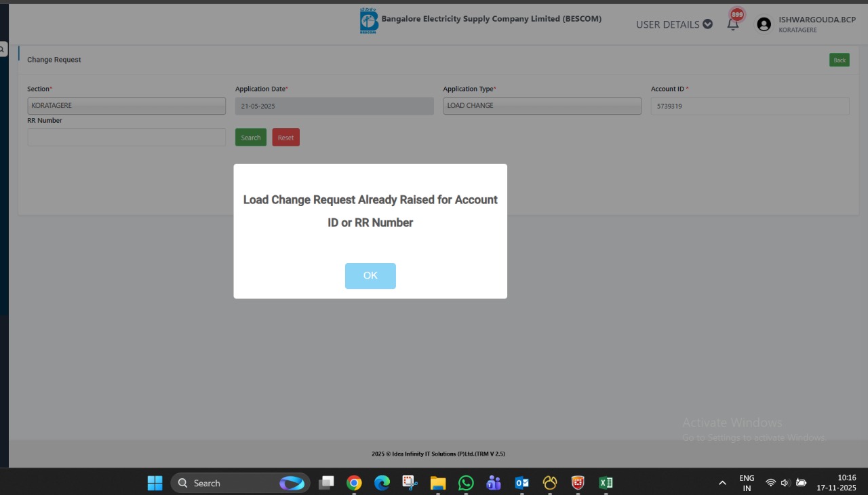The height and width of the screenshot is (495, 868).
Task: Click the RR Number input field
Action: point(126,137)
